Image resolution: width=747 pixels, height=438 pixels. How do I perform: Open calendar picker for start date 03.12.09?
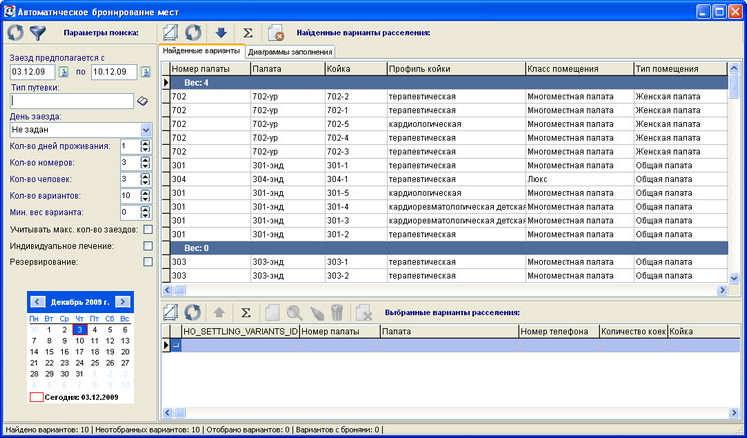point(63,72)
